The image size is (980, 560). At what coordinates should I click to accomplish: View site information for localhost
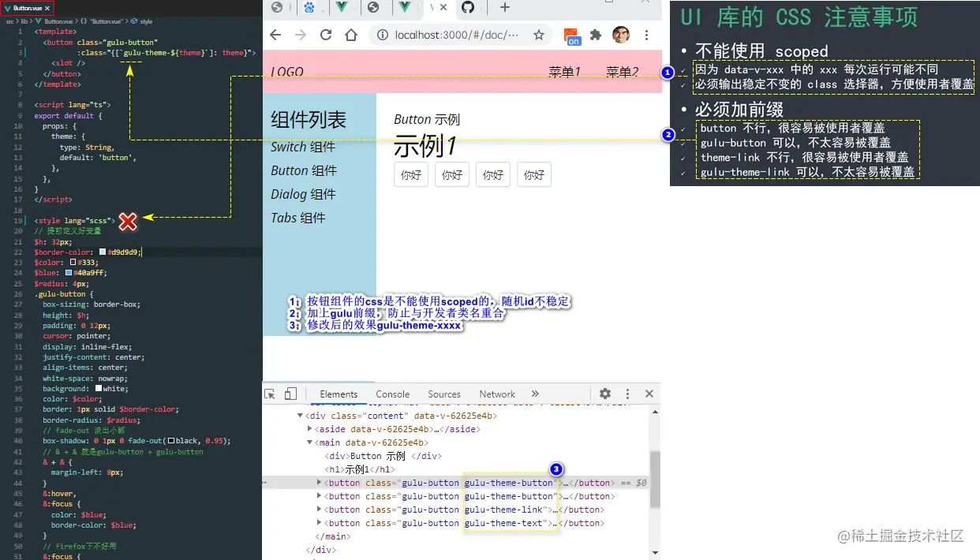click(x=383, y=35)
